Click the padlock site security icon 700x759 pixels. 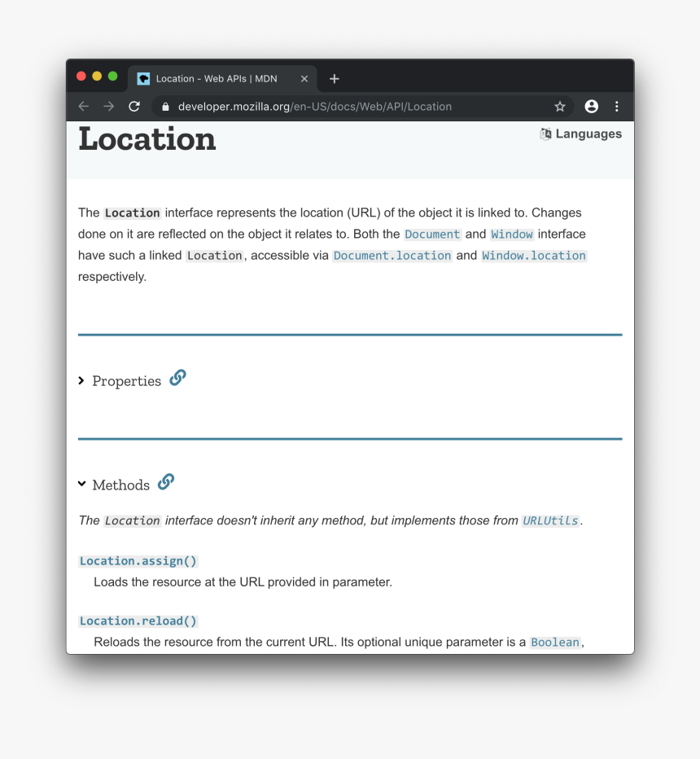point(165,107)
